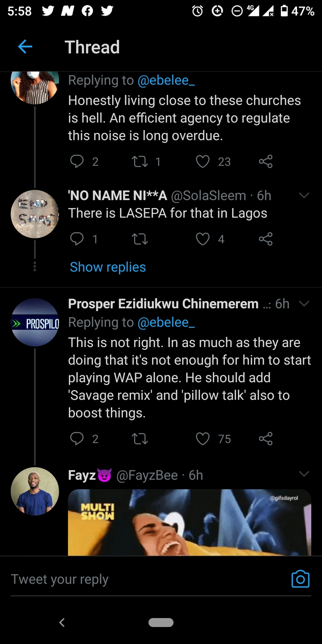Open @ebelee_ mention in Prosper's reply
Screen dimensions: 322x644
coord(166,322)
